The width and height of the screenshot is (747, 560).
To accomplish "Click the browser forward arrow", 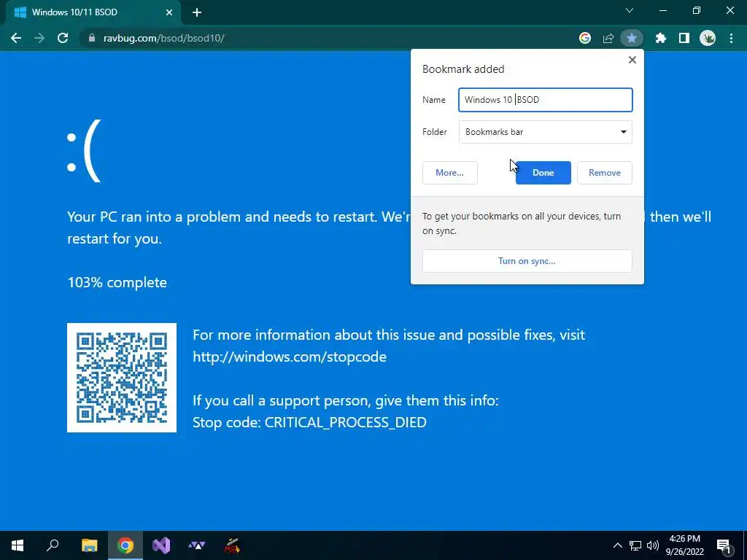I will tap(39, 38).
